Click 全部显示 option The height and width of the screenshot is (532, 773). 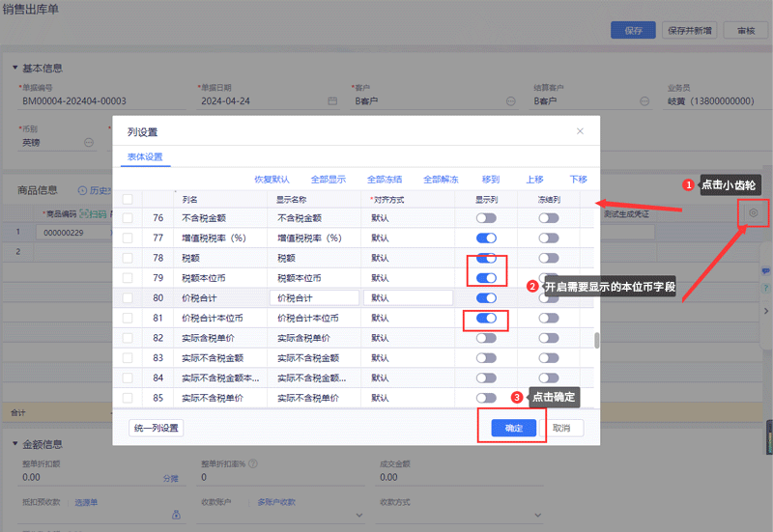[329, 180]
